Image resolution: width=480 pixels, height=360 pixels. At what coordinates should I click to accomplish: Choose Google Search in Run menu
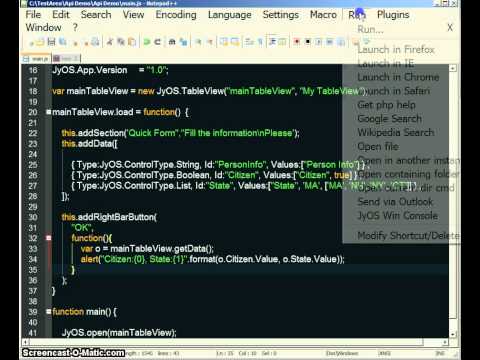(x=389, y=119)
